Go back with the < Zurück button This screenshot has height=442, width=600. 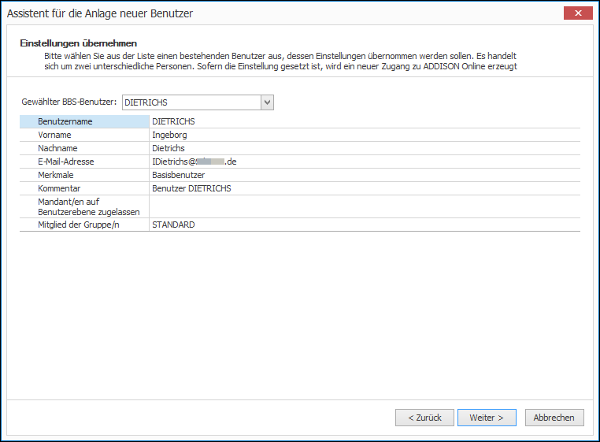pos(424,418)
